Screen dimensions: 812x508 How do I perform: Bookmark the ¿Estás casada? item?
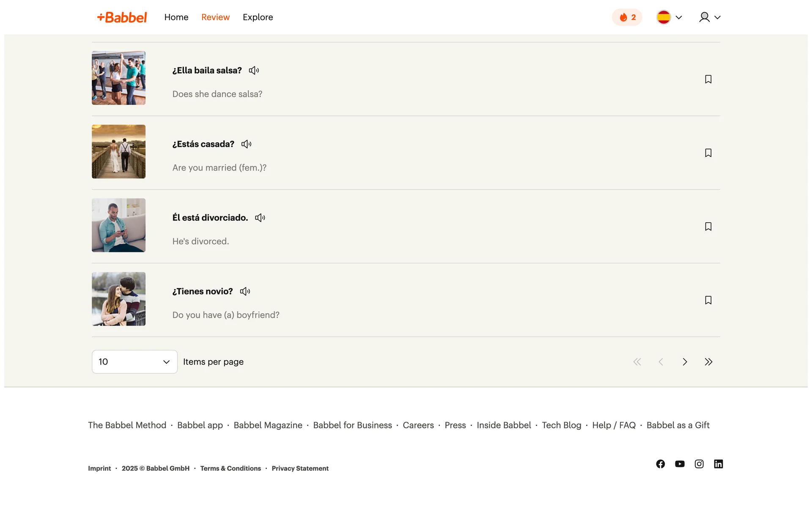tap(708, 153)
